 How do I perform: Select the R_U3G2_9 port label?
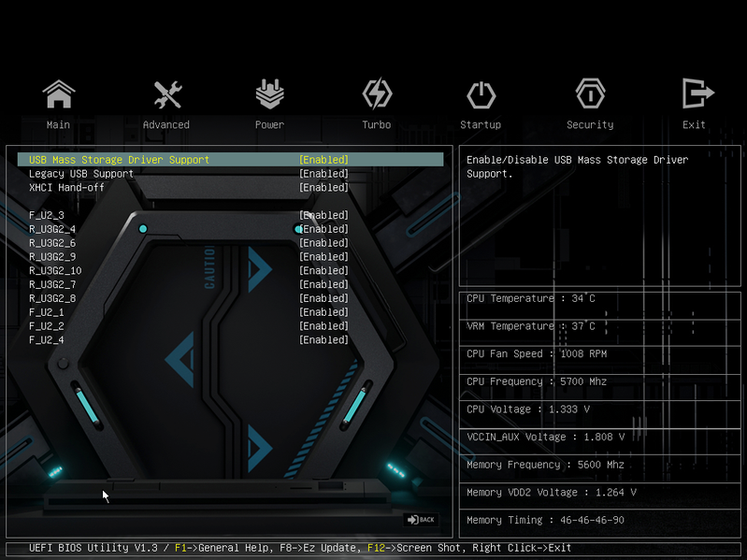tap(52, 257)
